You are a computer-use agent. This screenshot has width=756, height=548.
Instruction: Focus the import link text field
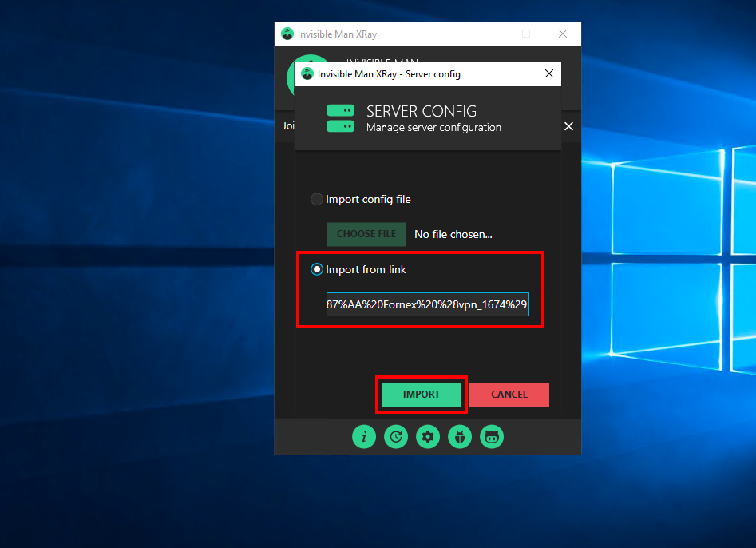pyautogui.click(x=428, y=304)
